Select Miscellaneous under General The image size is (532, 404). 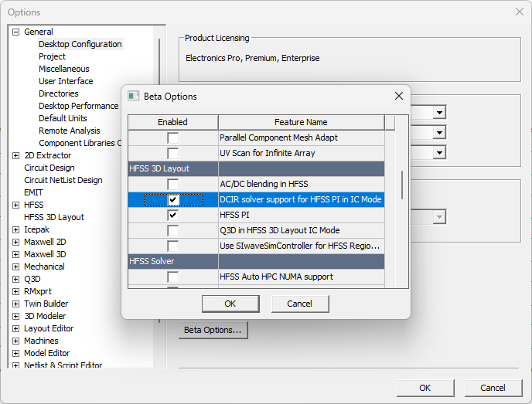63,69
